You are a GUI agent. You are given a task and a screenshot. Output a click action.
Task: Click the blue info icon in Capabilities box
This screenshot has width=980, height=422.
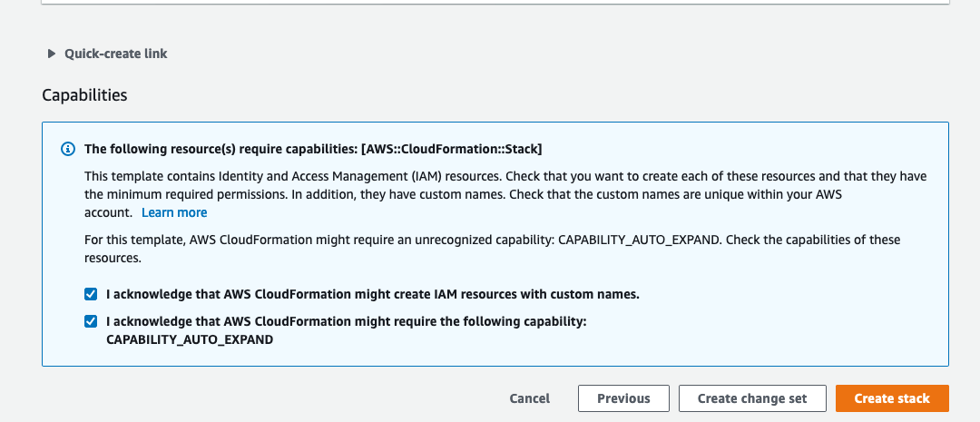click(x=67, y=150)
